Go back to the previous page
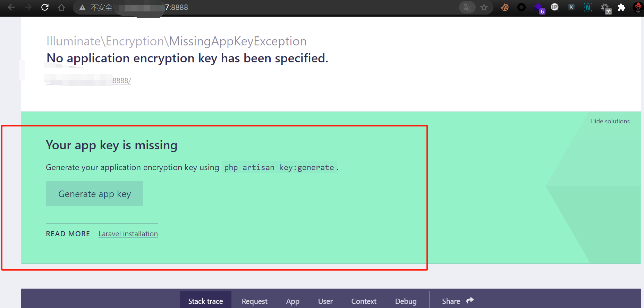Screen dimensions: 644x308 click(11, 7)
